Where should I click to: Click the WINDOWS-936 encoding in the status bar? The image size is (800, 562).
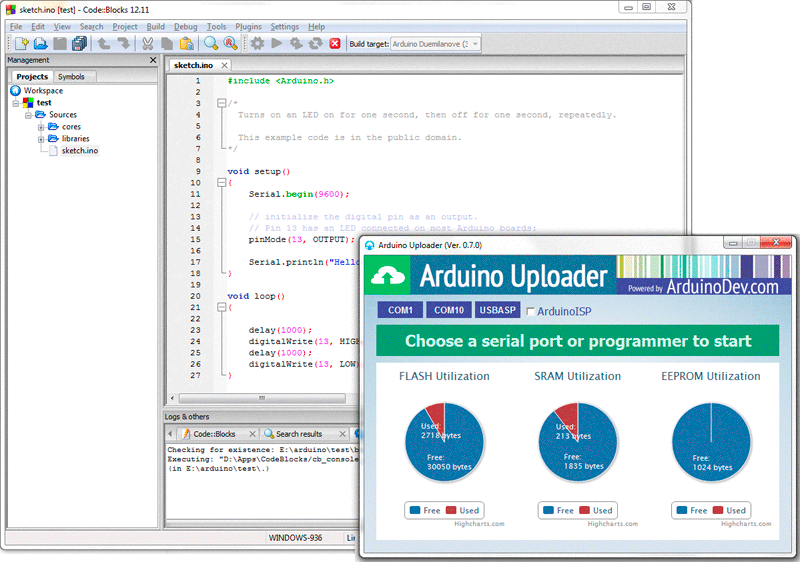point(295,538)
